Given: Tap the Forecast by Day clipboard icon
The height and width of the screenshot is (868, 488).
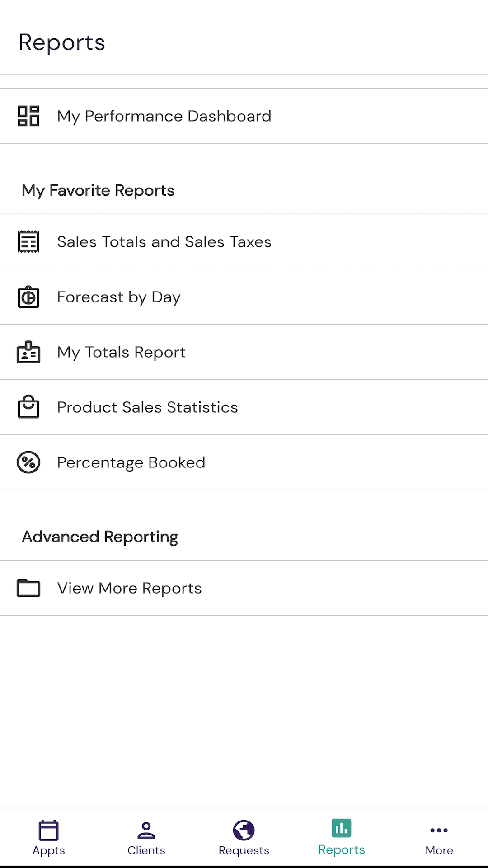Looking at the screenshot, I should click(x=28, y=297).
